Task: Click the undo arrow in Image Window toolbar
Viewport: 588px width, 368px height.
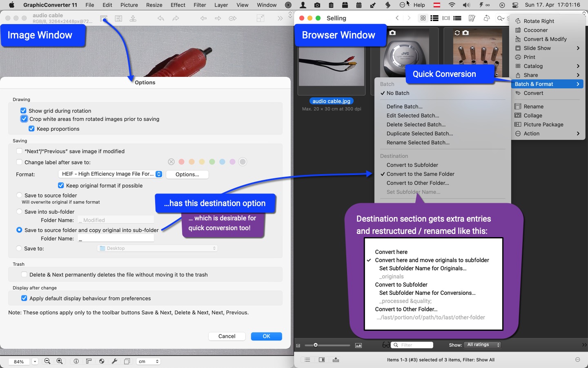Action: click(x=161, y=18)
